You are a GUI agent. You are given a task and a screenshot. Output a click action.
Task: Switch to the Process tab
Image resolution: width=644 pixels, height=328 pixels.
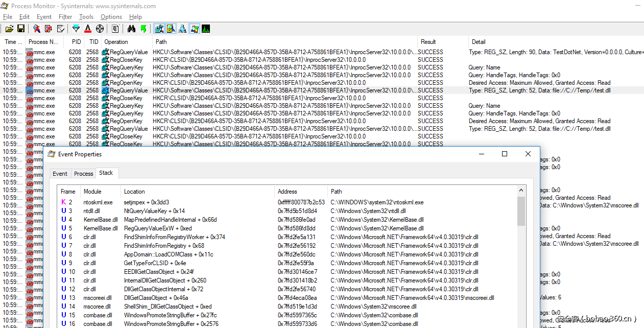tap(84, 174)
